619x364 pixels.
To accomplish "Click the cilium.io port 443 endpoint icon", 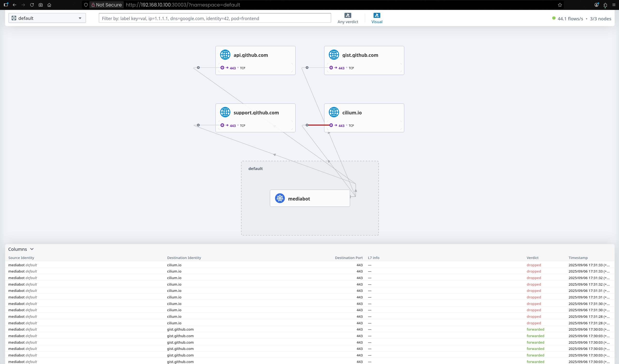I will coord(331,125).
